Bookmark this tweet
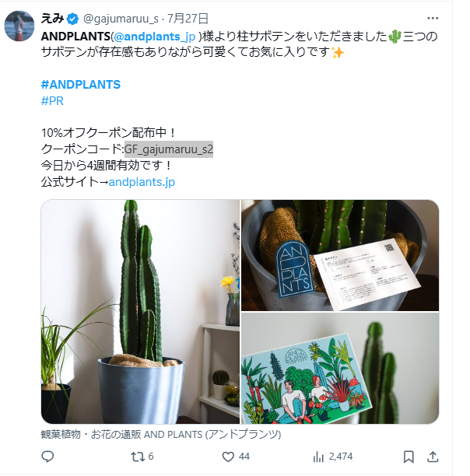470x476 pixels. click(409, 457)
